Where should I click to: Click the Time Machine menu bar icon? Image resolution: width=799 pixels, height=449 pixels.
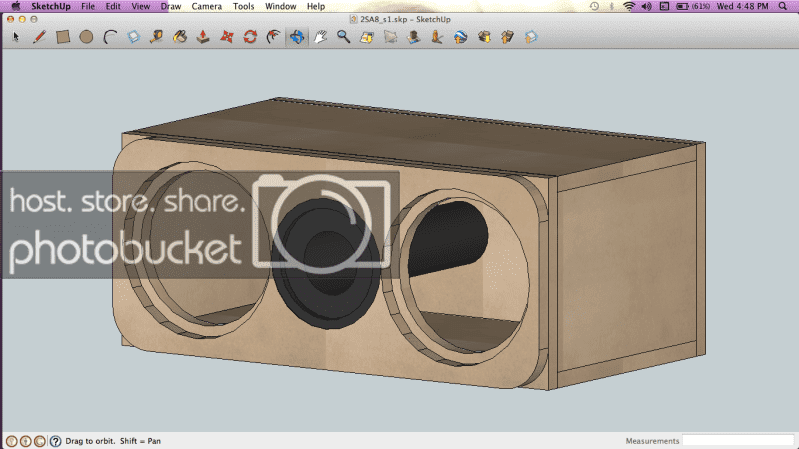[594, 6]
